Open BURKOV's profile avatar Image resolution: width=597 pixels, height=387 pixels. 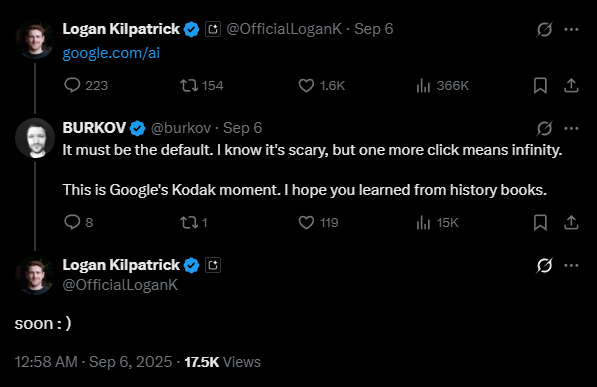pos(35,138)
